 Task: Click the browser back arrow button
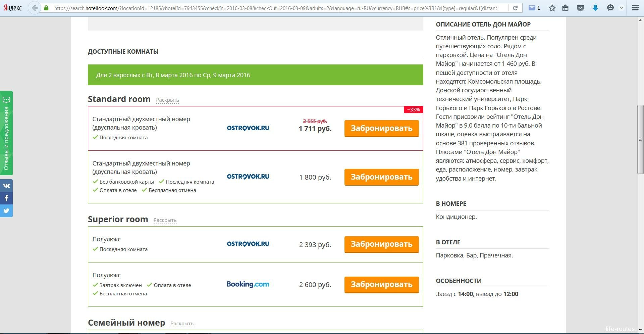click(x=34, y=8)
